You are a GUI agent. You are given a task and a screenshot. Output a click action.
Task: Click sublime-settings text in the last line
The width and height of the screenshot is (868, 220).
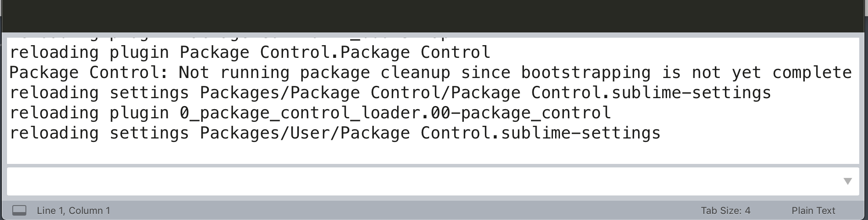coord(581,133)
